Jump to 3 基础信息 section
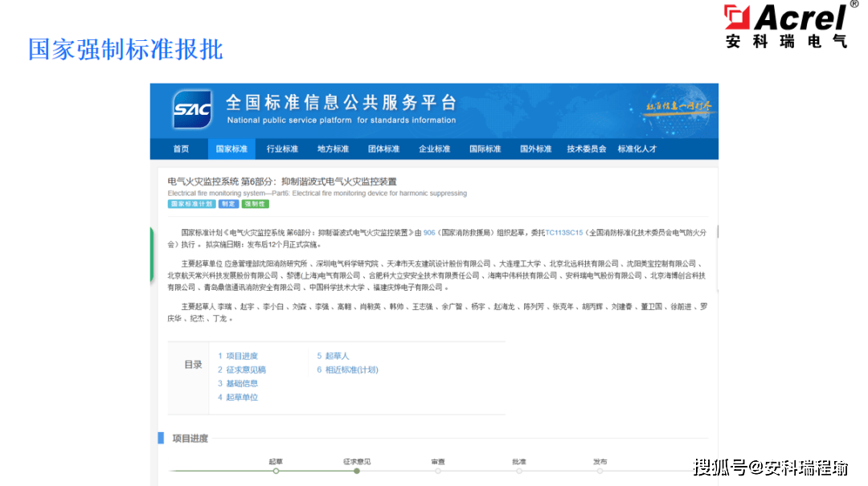 tap(237, 383)
